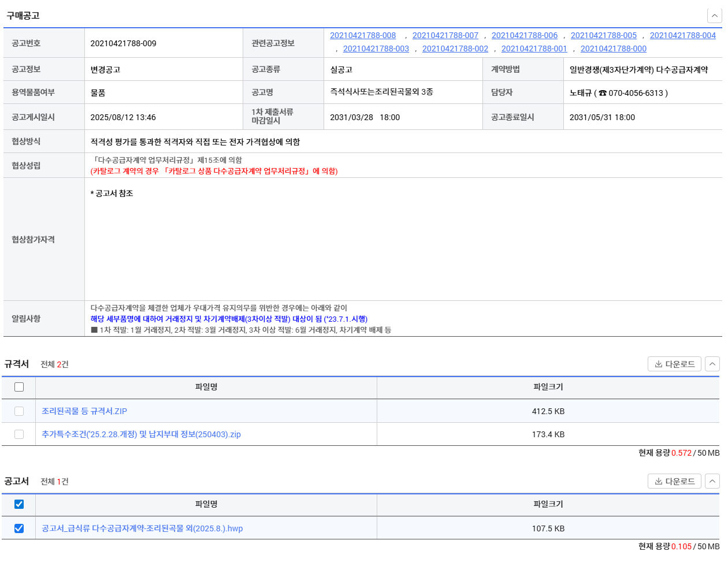This screenshot has height=566, width=728.
Task: Open related notice 20210421788-008
Action: 363,35
